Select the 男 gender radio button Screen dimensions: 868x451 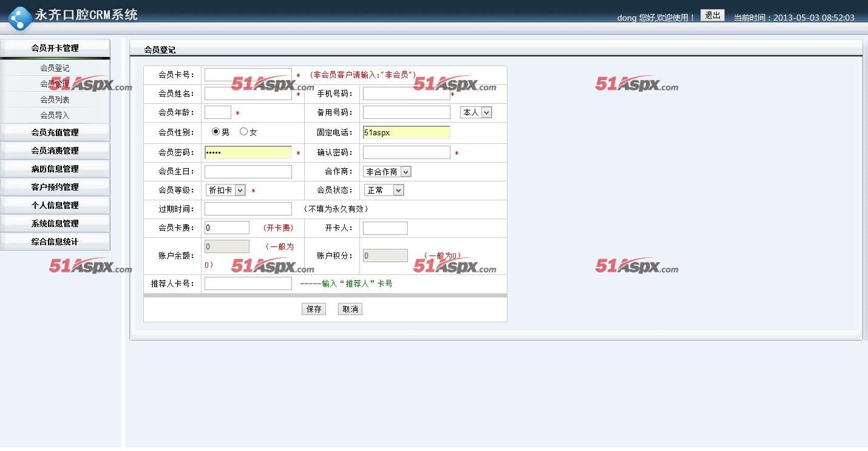(x=216, y=132)
